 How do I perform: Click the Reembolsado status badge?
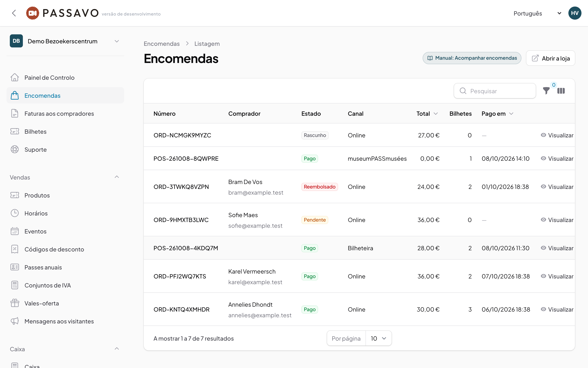320,187
